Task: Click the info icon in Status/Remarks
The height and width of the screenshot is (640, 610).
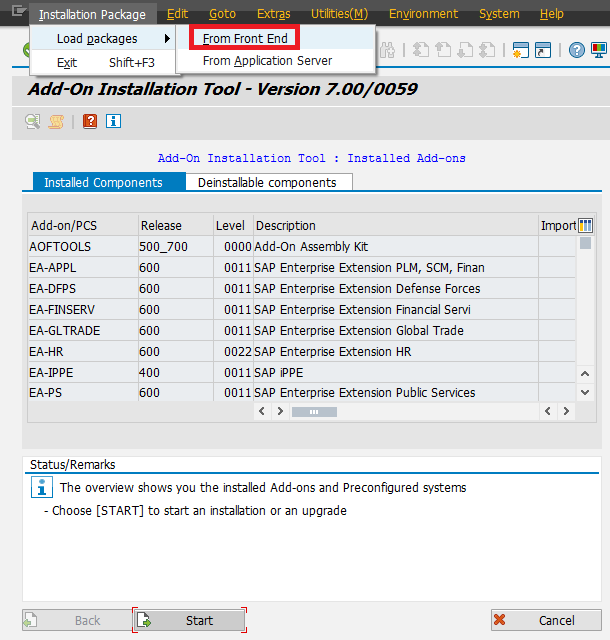Action: (41, 487)
